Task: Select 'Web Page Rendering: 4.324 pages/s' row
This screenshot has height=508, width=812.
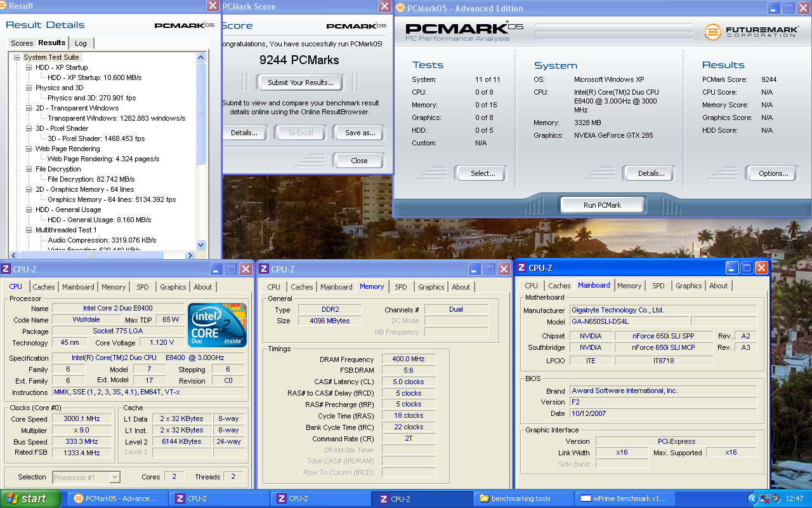Action: coord(103,159)
